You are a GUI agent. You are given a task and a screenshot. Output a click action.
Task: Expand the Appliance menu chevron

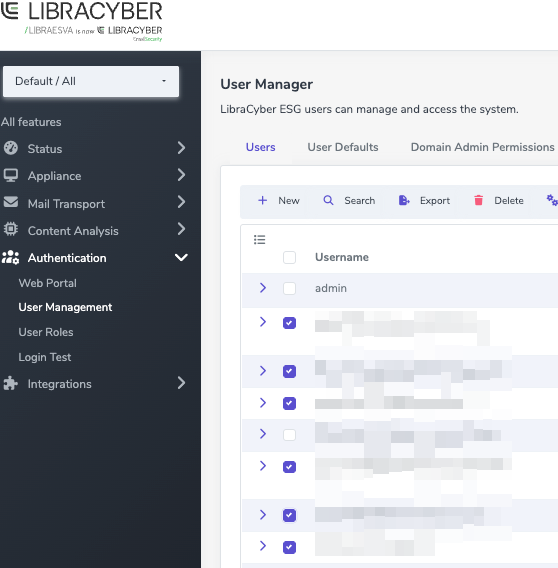(x=182, y=175)
